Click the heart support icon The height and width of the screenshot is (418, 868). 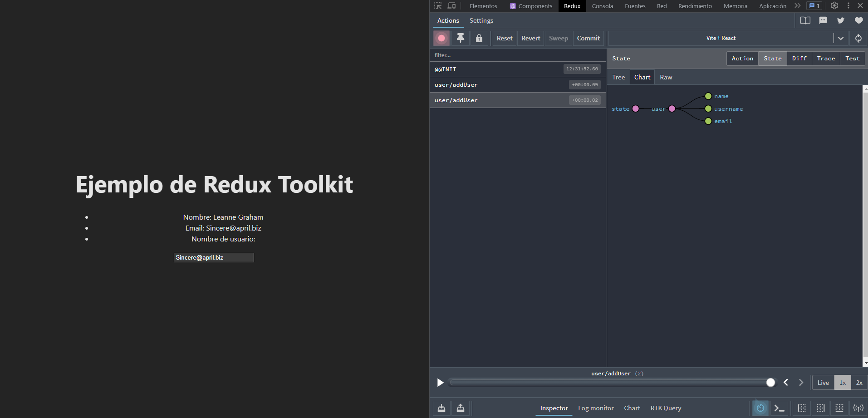(x=858, y=20)
